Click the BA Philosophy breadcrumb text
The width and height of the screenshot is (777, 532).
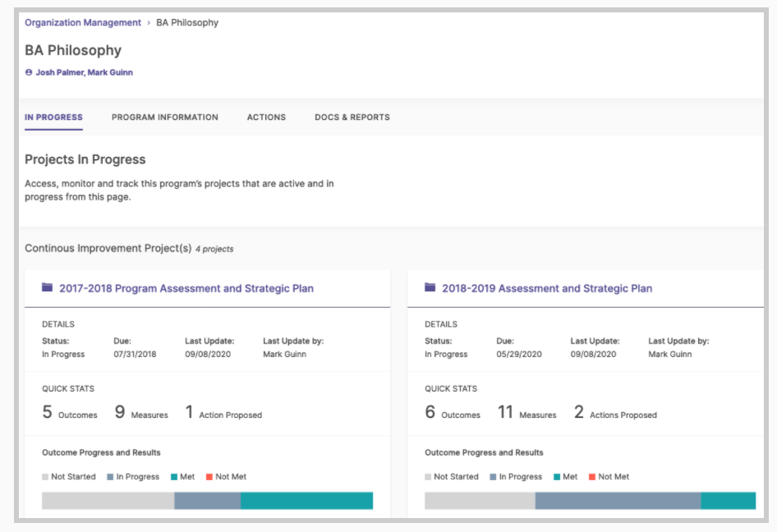coord(187,23)
